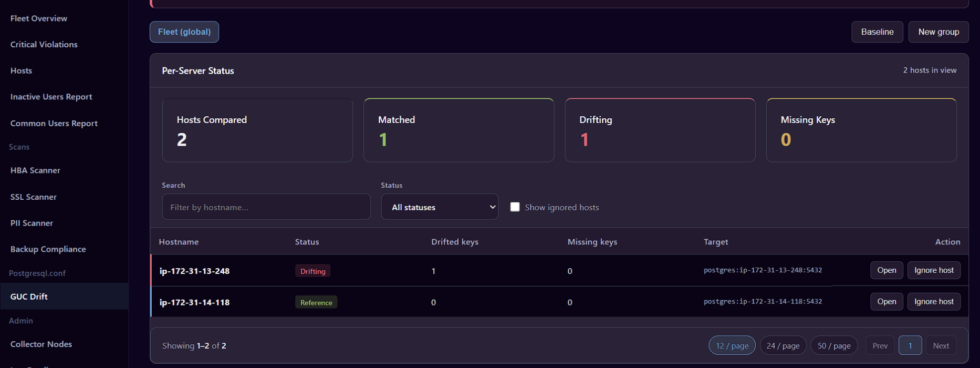View Backup Compliance page
980x368 pixels.
48,249
